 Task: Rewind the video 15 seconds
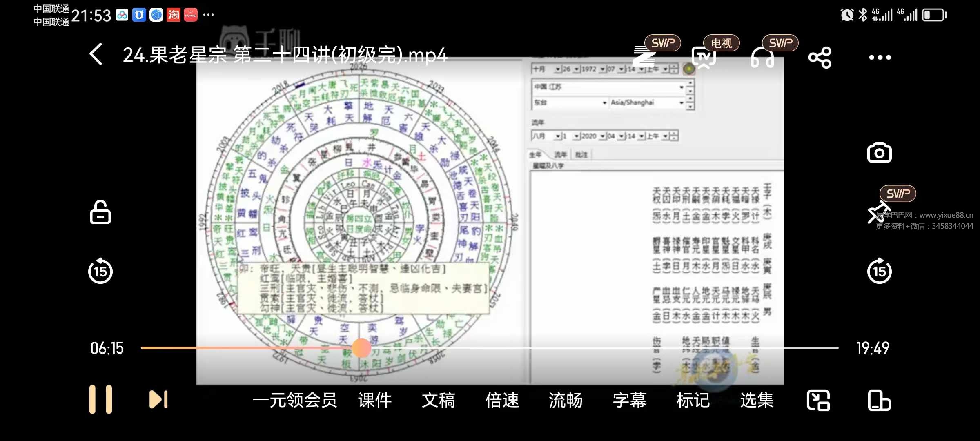100,272
